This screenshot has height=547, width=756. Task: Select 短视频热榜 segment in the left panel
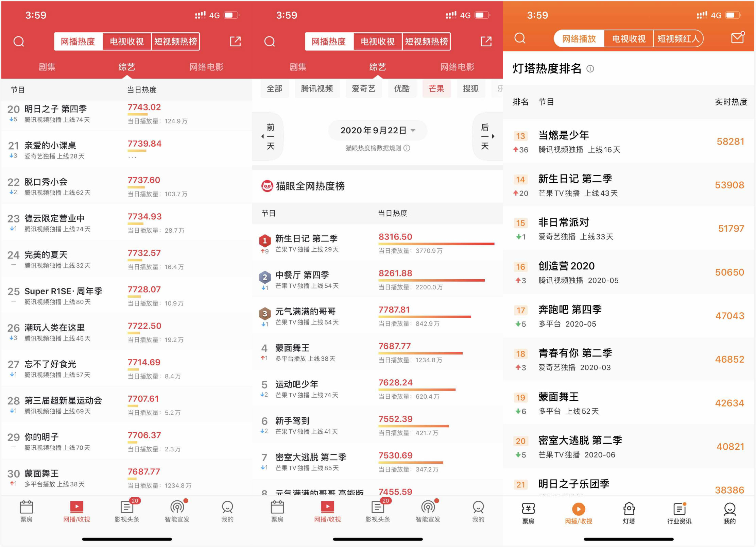[175, 42]
